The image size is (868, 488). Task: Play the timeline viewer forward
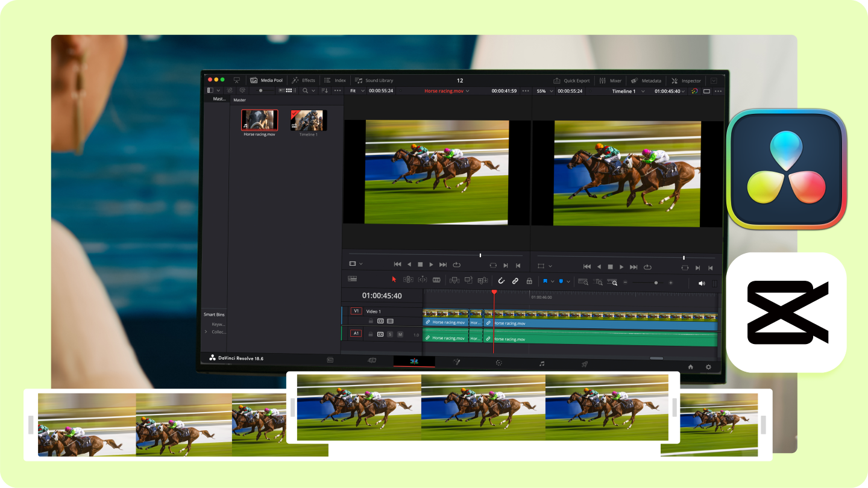coord(621,267)
